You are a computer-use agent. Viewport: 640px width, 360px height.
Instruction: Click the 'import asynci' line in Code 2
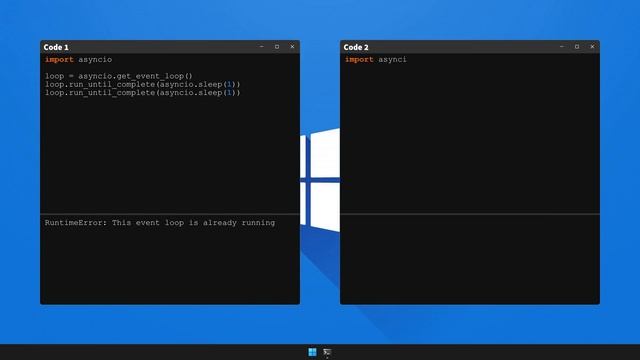click(376, 60)
